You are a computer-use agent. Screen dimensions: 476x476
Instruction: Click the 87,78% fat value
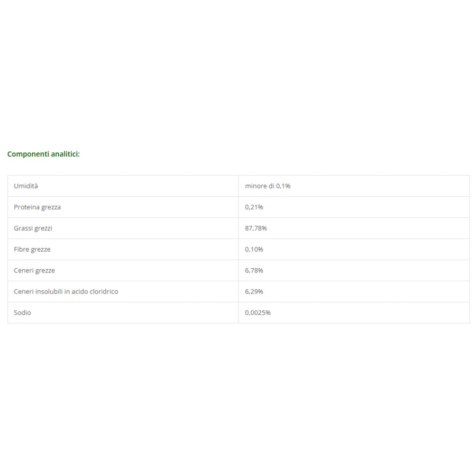click(x=255, y=228)
